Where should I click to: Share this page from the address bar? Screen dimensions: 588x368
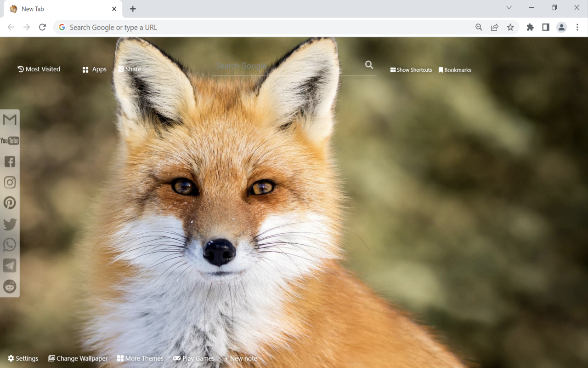[495, 27]
